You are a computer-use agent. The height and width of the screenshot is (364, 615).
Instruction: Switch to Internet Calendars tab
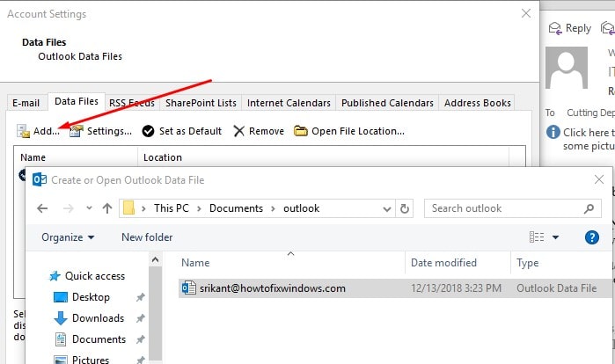[289, 103]
